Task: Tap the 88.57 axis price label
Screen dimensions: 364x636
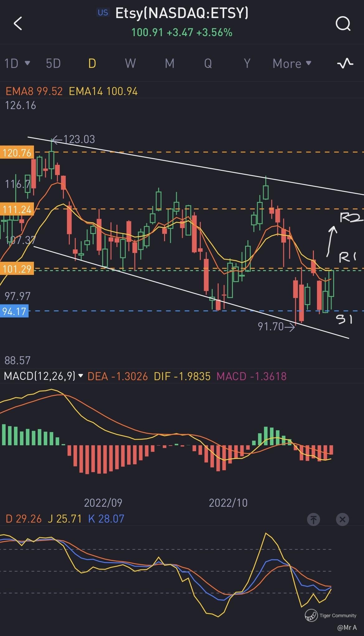Action: 17,361
